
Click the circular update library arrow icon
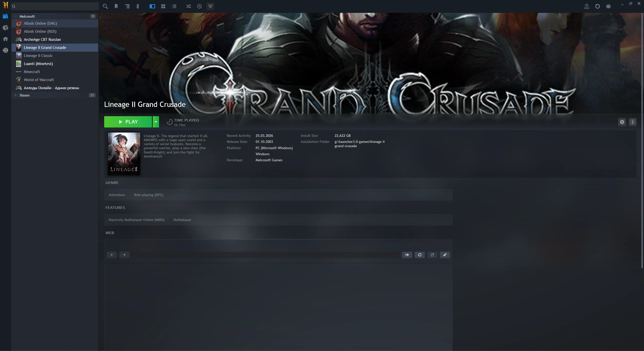point(597,6)
